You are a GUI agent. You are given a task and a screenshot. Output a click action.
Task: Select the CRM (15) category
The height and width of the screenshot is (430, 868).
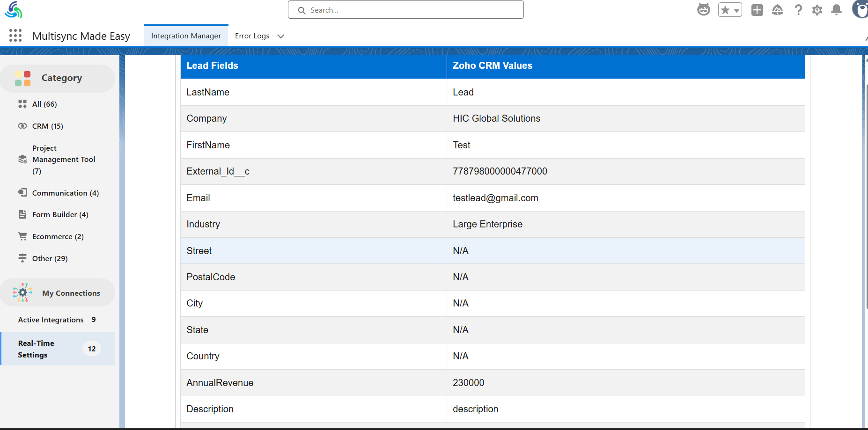tap(47, 126)
